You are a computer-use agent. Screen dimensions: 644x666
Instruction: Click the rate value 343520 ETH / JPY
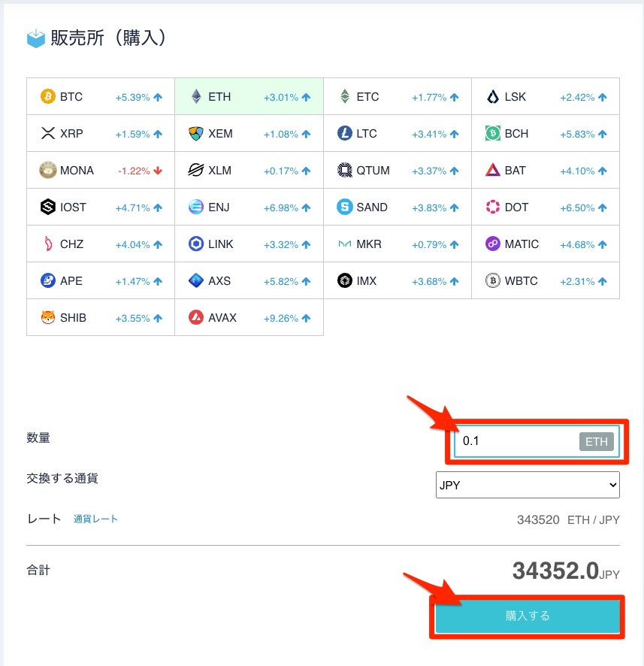(568, 519)
